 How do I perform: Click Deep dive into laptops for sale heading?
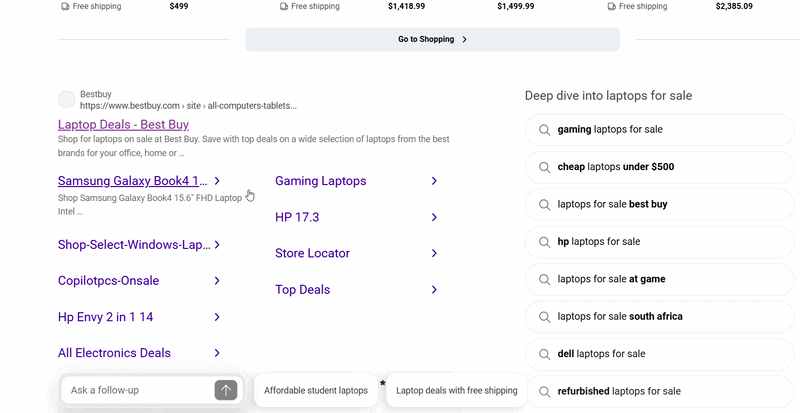(x=608, y=95)
